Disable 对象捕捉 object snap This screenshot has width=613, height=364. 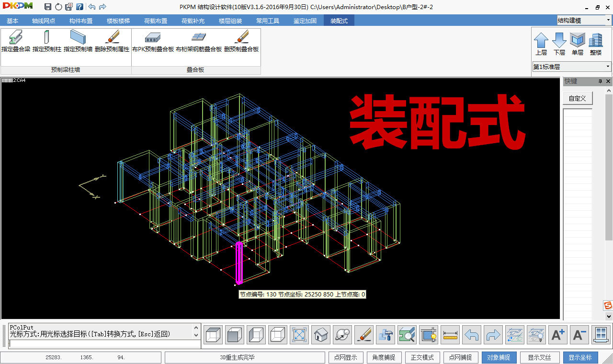click(x=499, y=357)
